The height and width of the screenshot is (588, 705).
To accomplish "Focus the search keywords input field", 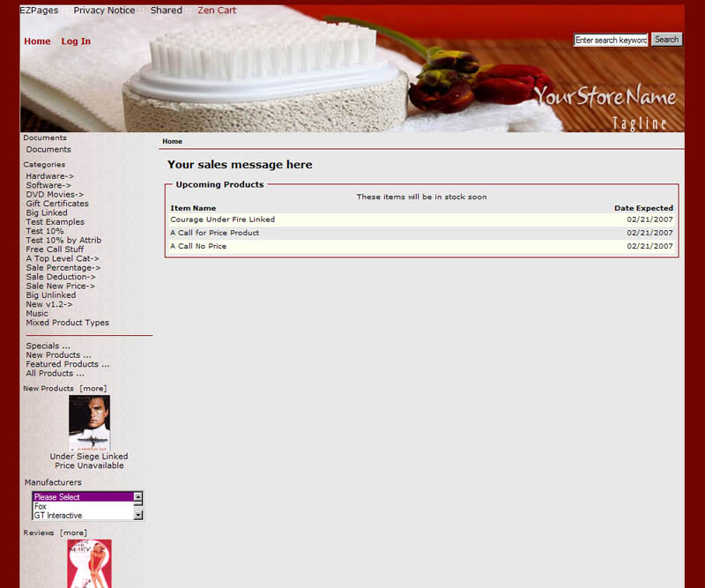I will [x=611, y=40].
